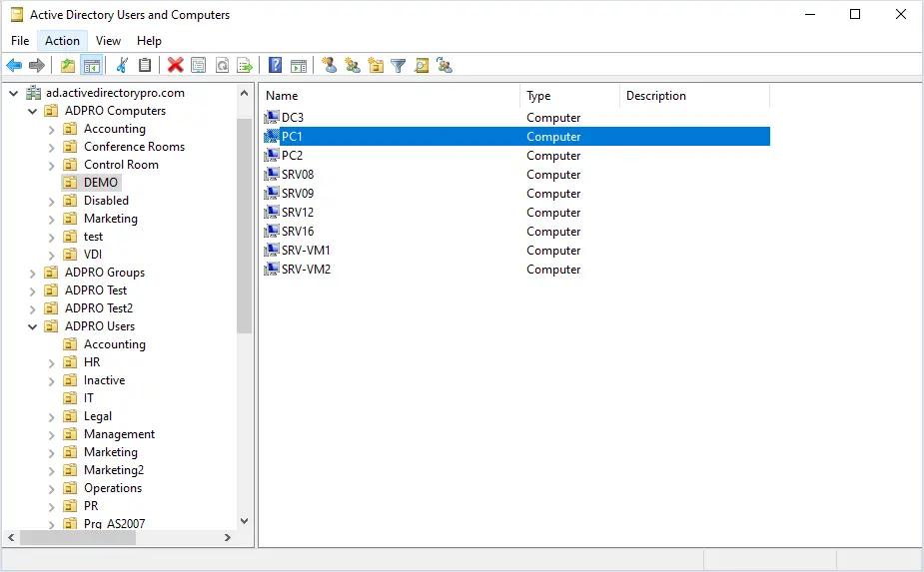Open Filter options funnel icon
The height and width of the screenshot is (572, 924).
(x=399, y=66)
